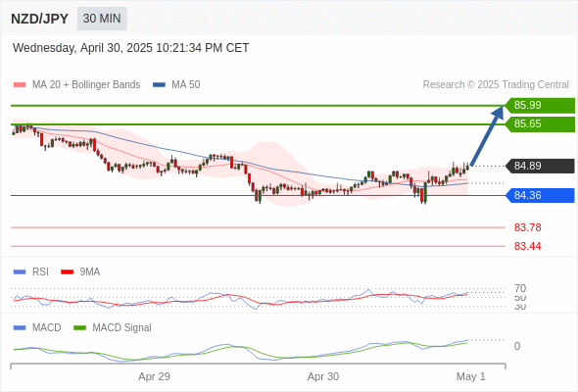
Task: Click the 84.89 current price tag
Action: click(540, 166)
